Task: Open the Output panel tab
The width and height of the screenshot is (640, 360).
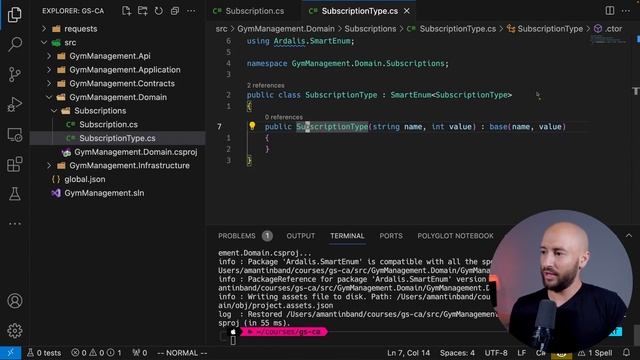Action: (301, 236)
